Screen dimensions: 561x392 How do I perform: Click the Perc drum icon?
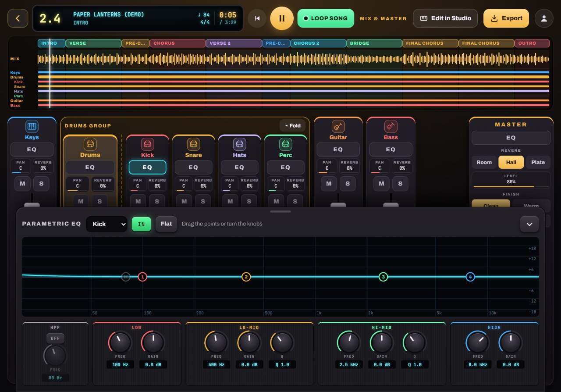(285, 144)
